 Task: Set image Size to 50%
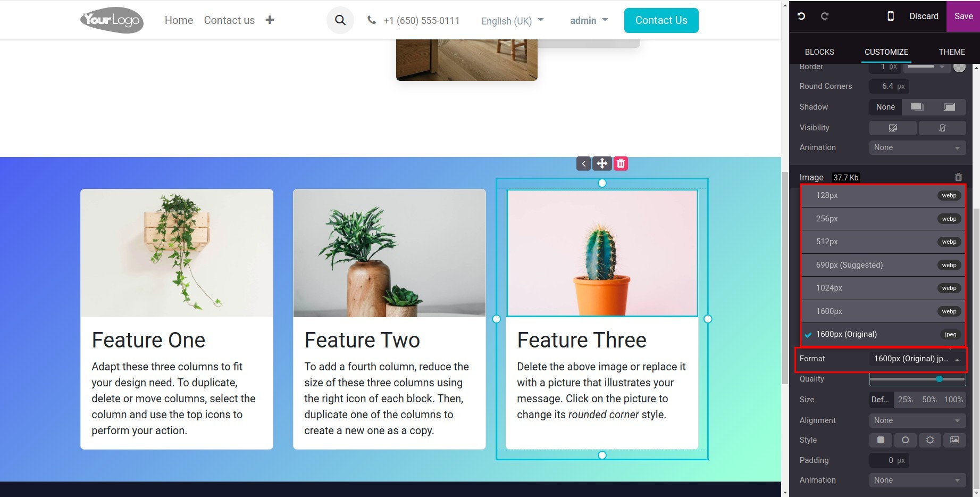pyautogui.click(x=929, y=400)
